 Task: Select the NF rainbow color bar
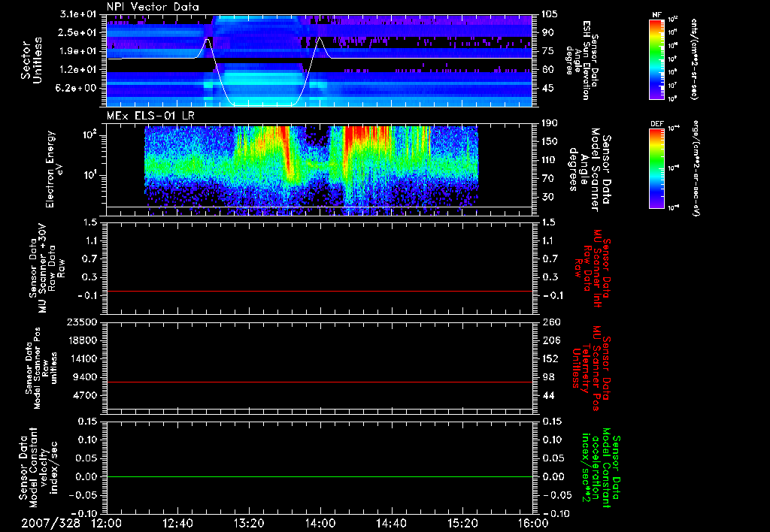point(656,59)
